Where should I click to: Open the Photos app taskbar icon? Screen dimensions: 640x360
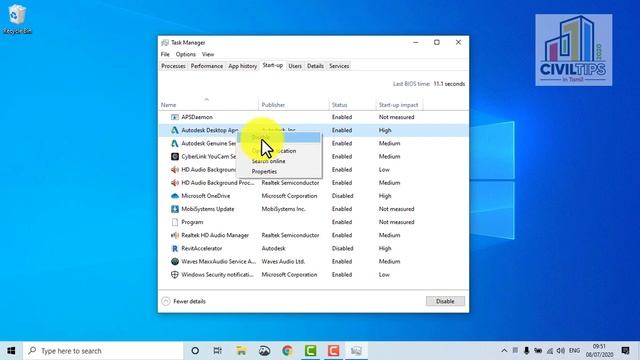[x=264, y=351]
